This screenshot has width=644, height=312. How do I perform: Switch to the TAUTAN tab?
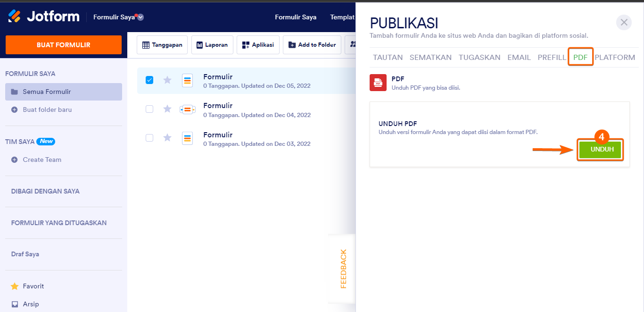click(388, 57)
